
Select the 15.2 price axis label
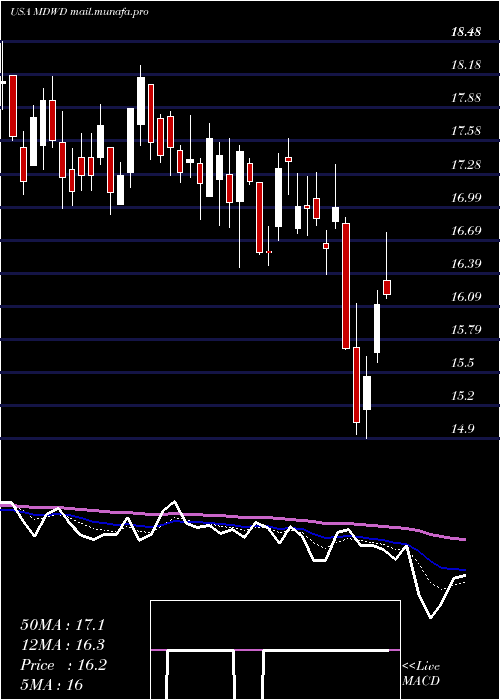(462, 396)
